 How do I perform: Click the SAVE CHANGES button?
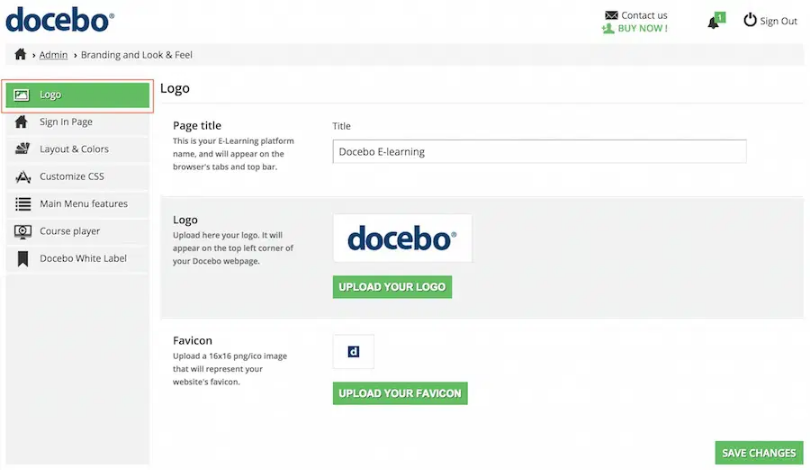pos(759,453)
